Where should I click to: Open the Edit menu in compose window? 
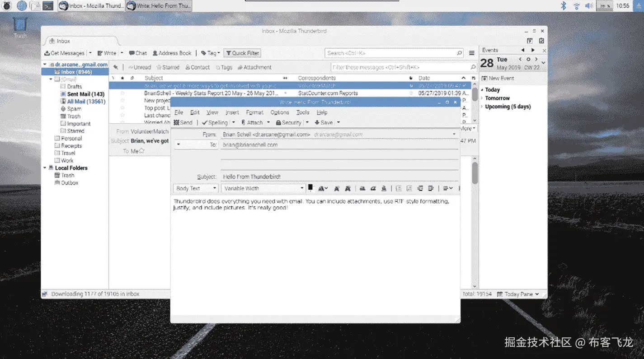click(x=195, y=112)
